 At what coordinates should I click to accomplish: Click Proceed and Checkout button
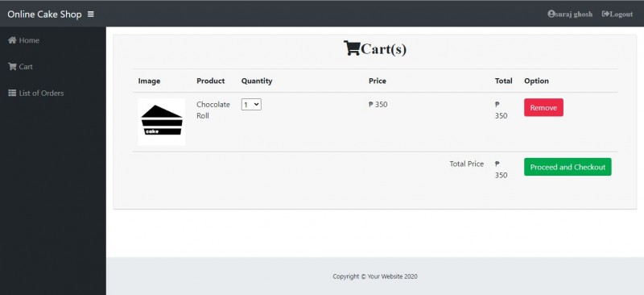click(568, 167)
